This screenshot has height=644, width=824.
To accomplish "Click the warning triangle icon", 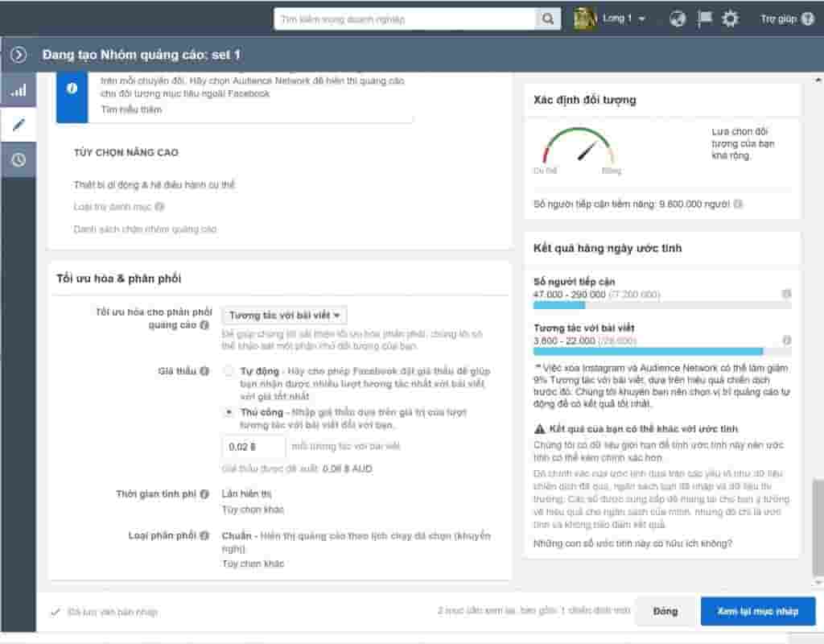I will click(540, 429).
